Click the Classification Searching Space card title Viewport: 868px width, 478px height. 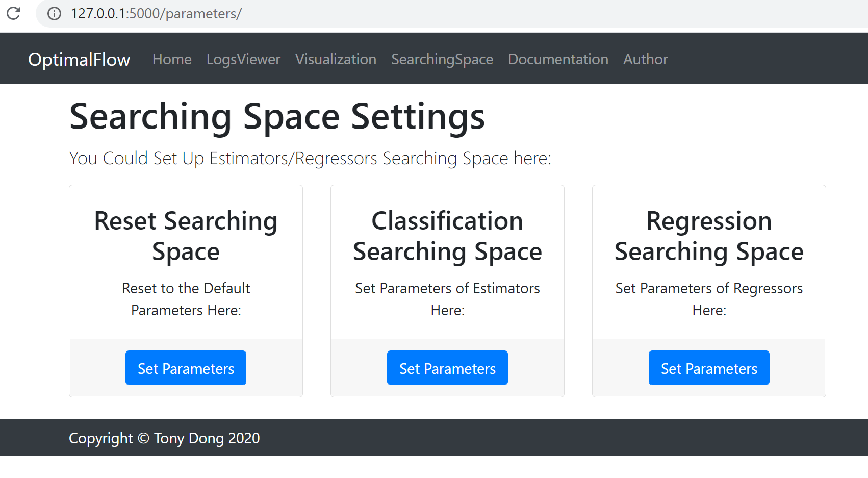[x=447, y=236]
